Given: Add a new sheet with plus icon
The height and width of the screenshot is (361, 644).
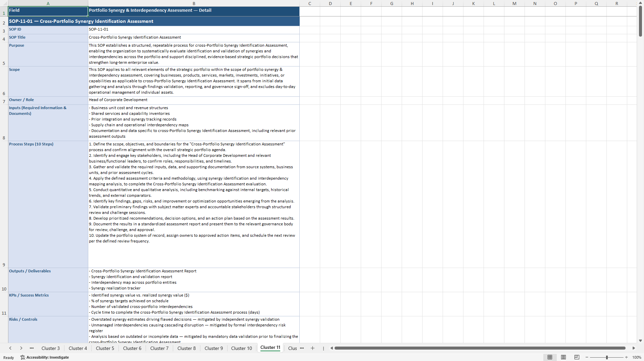Looking at the screenshot, I should pos(312,348).
